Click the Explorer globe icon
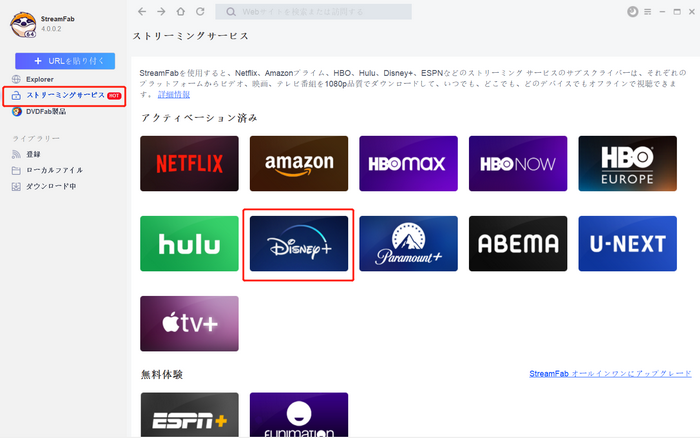Viewport: 700px width, 438px height. (17, 79)
